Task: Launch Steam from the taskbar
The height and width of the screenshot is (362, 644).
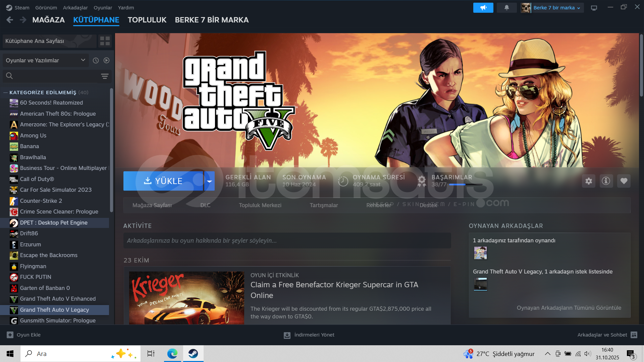Action: click(x=193, y=353)
